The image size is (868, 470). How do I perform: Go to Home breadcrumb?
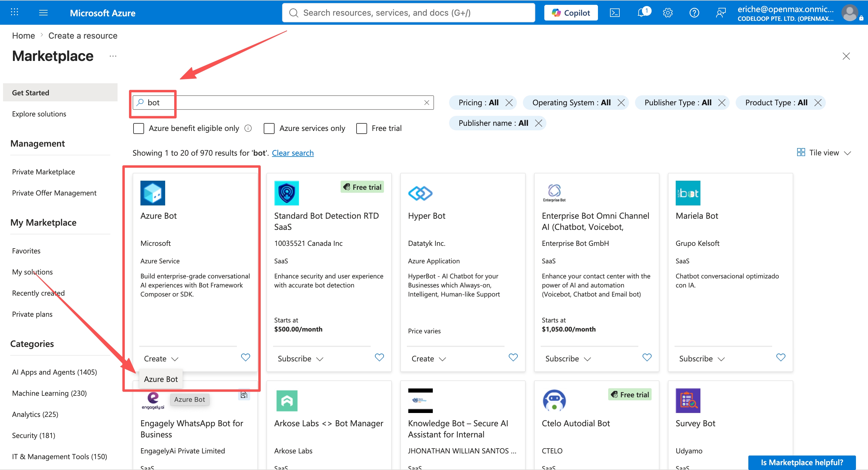[x=24, y=36]
